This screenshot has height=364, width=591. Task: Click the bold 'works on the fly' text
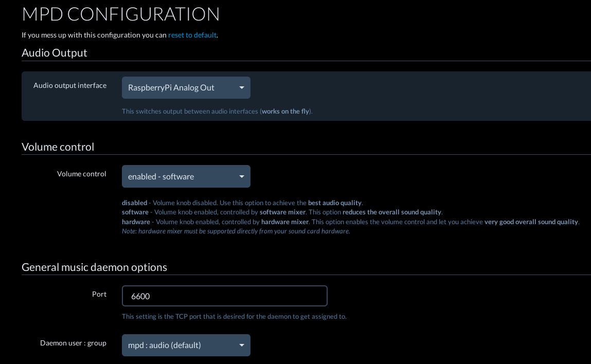(285, 112)
